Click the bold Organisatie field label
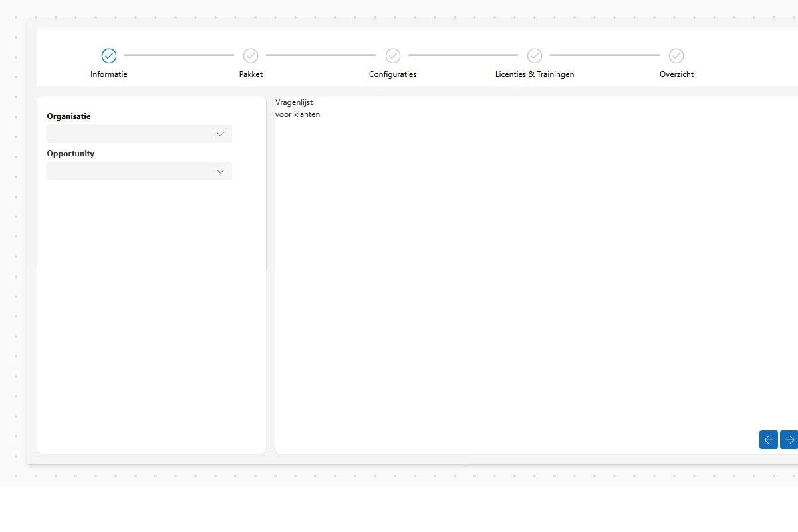 68,116
